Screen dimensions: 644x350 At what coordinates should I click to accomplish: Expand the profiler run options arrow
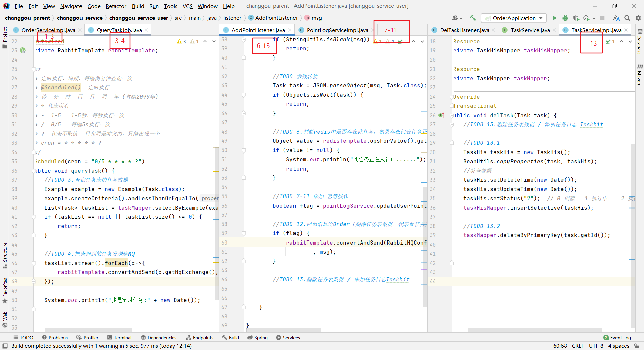[594, 18]
